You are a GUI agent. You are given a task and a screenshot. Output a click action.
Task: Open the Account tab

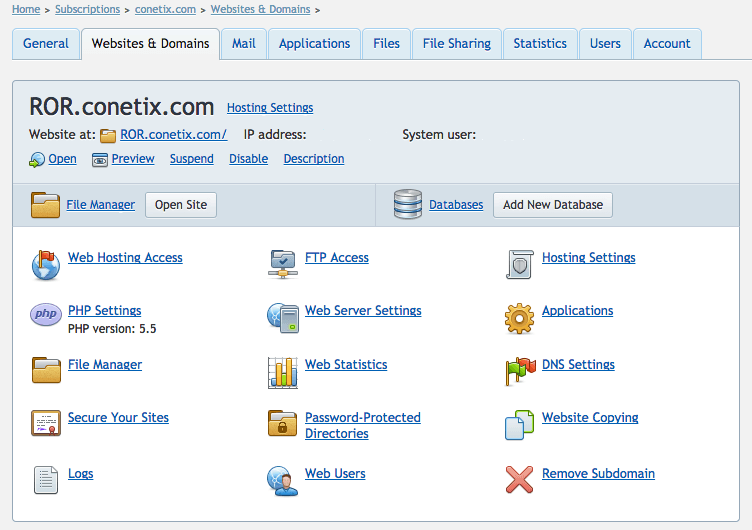pos(667,44)
